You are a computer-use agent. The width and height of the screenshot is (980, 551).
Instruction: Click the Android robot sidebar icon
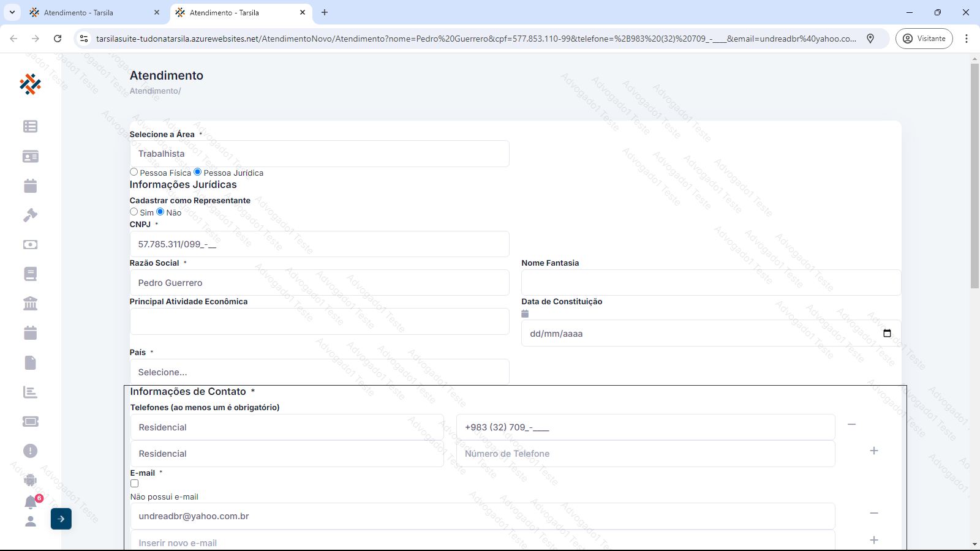coord(30,480)
